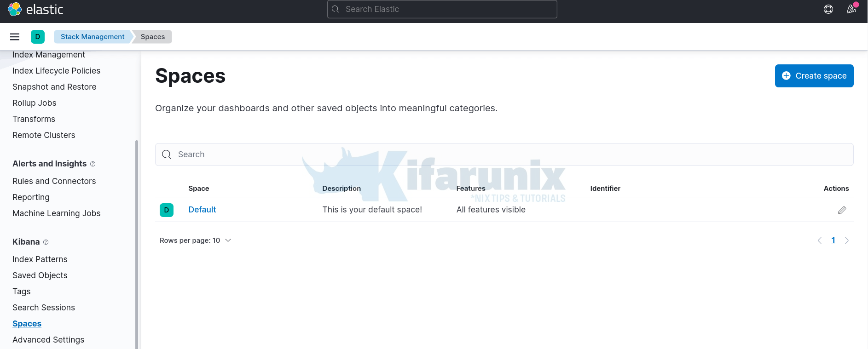Open the Elastic home logo
Viewport: 868px width, 349px height.
click(x=35, y=9)
